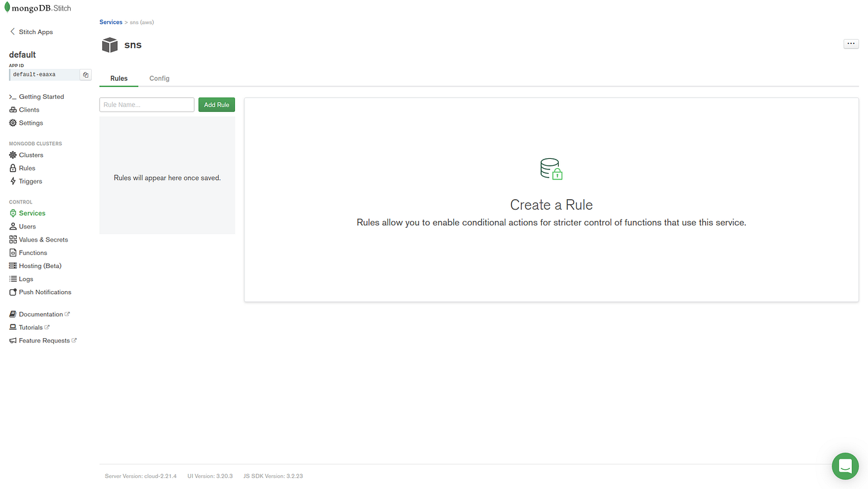Select the Rules tab
The width and height of the screenshot is (868, 489).
pyautogui.click(x=118, y=78)
